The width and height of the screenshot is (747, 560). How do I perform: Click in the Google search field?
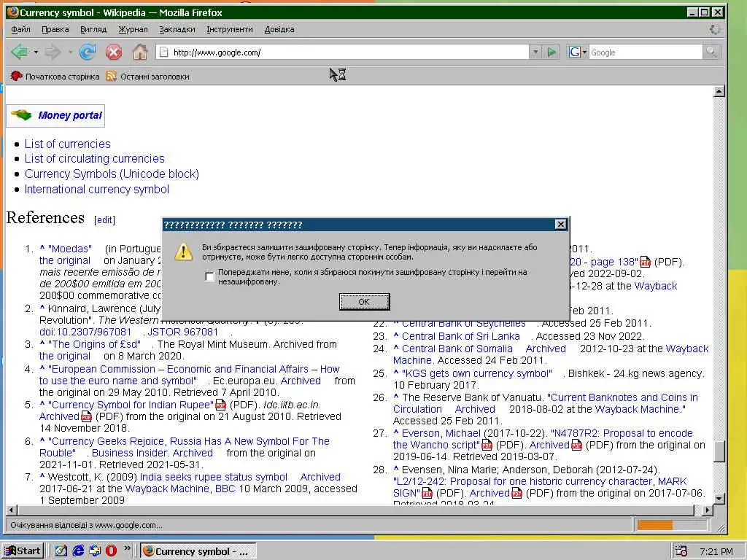[646, 52]
